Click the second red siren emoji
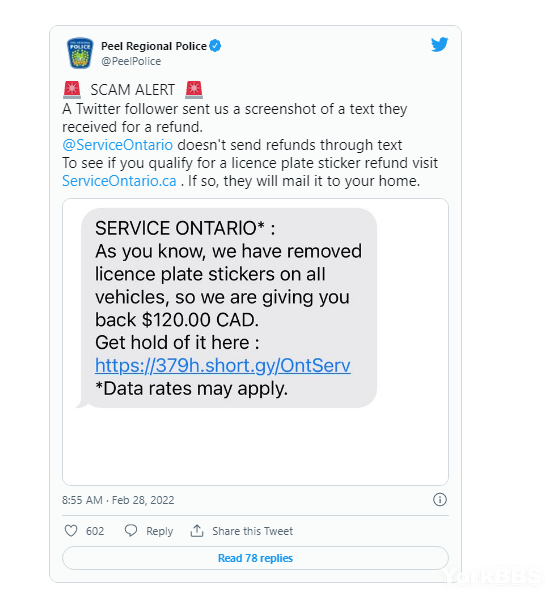The width and height of the screenshot is (551, 595). pos(194,90)
